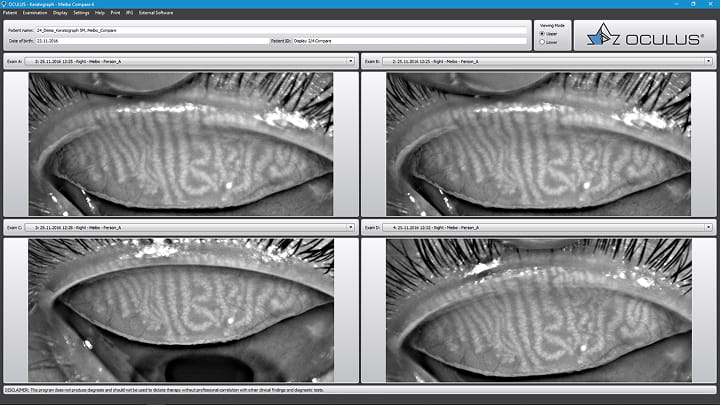720x405 pixels.
Task: Open the Display menu
Action: click(61, 13)
